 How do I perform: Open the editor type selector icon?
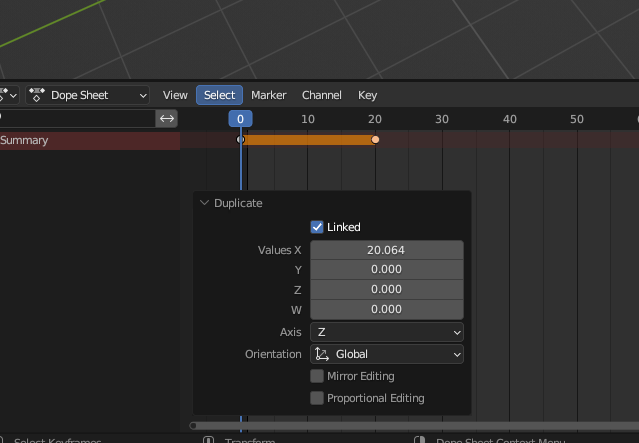click(x=8, y=95)
